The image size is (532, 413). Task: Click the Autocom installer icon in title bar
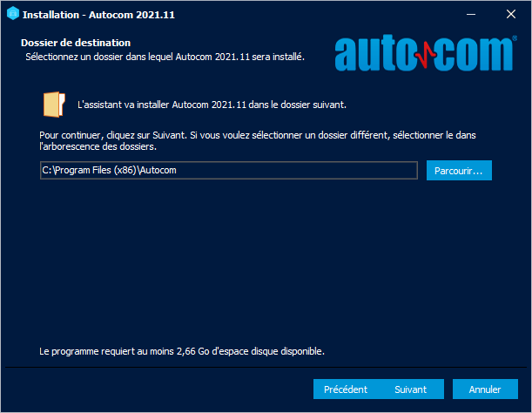click(x=13, y=14)
